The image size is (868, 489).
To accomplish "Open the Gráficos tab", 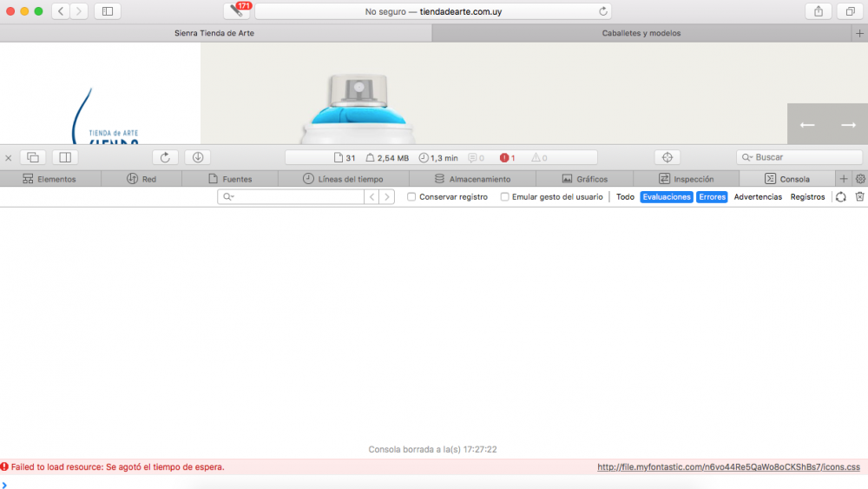I will [x=584, y=179].
